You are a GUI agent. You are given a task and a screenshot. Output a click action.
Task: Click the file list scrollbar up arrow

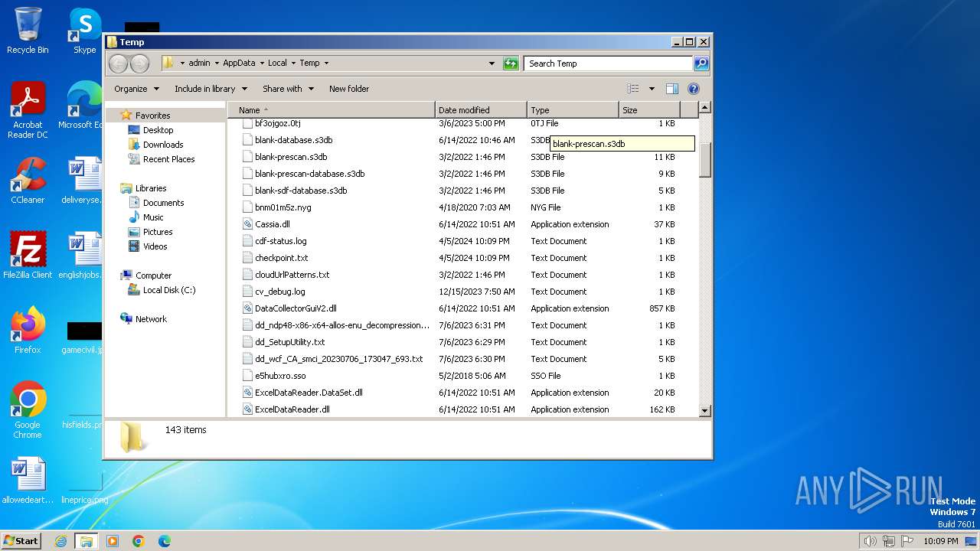click(705, 108)
